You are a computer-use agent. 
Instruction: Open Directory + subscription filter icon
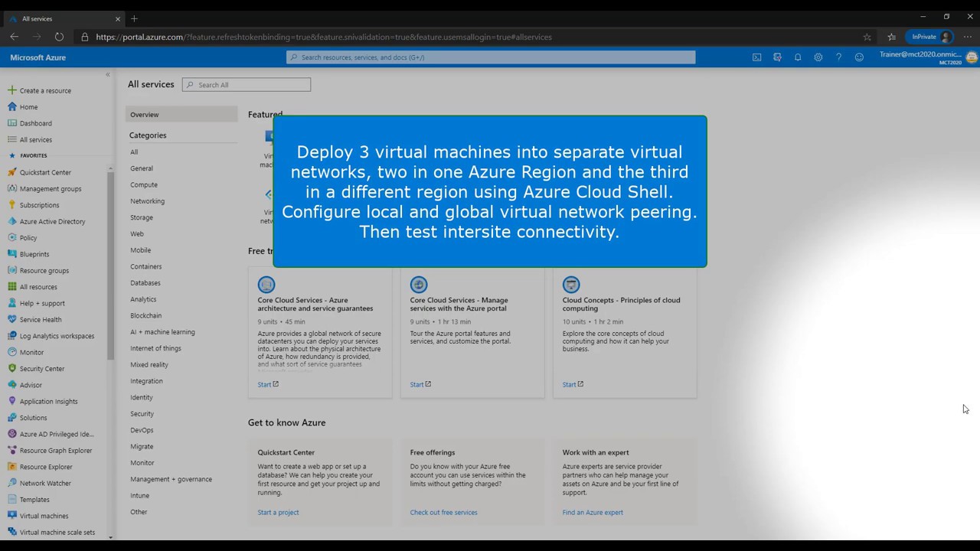777,57
